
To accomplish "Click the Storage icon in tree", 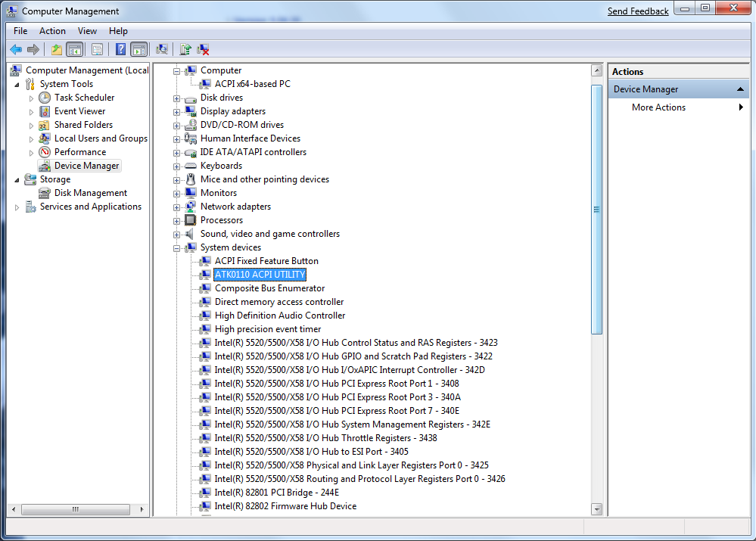I will [30, 179].
